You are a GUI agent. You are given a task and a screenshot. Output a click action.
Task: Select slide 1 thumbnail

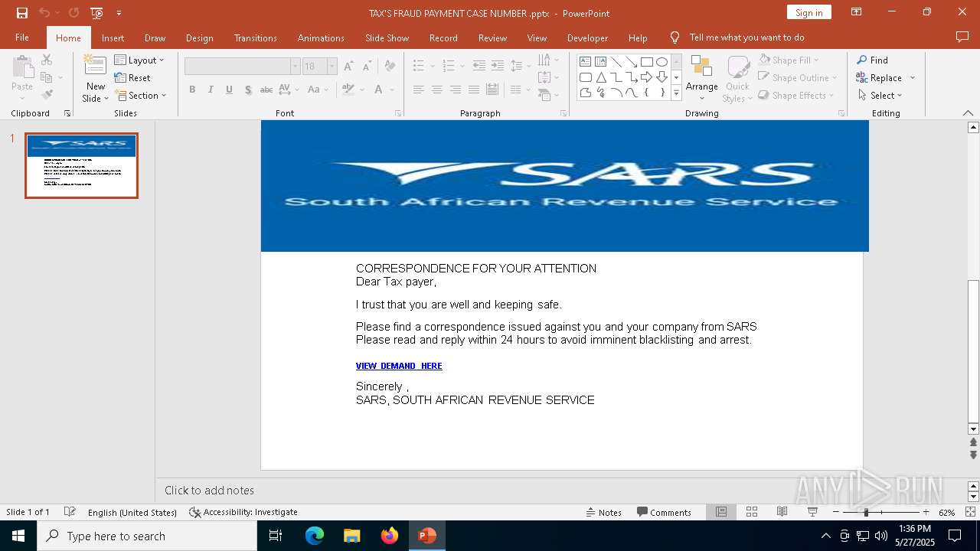(81, 166)
